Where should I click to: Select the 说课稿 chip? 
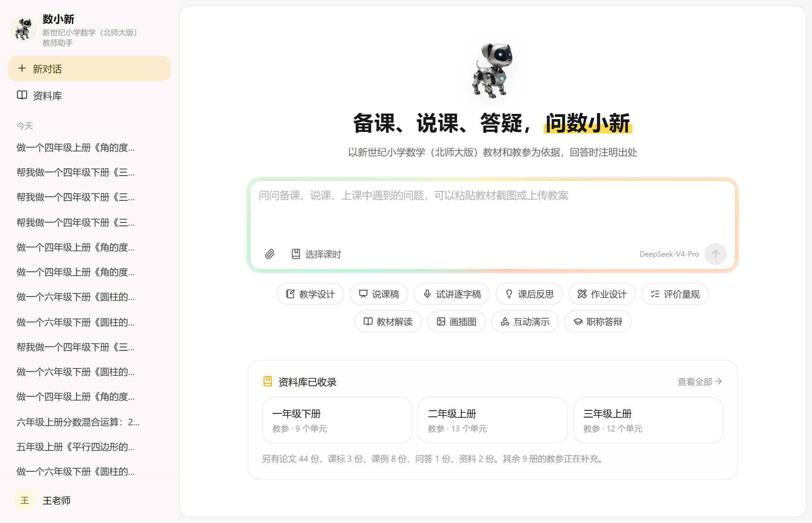coord(378,294)
